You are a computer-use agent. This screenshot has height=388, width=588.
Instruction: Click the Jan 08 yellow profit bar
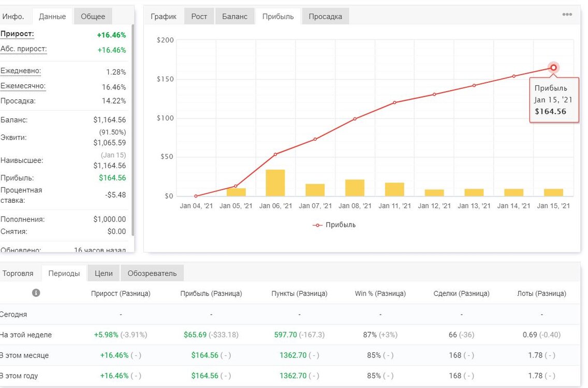(x=355, y=188)
